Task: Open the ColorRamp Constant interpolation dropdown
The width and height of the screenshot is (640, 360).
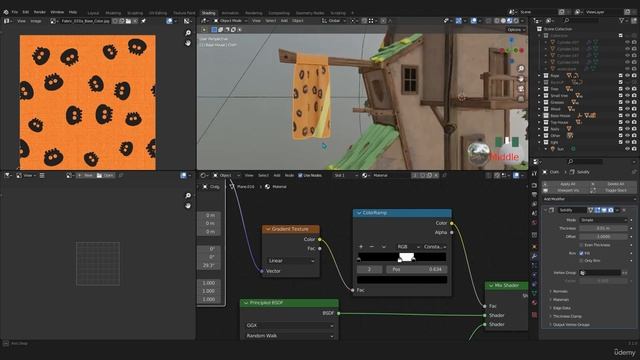Action: (434, 247)
